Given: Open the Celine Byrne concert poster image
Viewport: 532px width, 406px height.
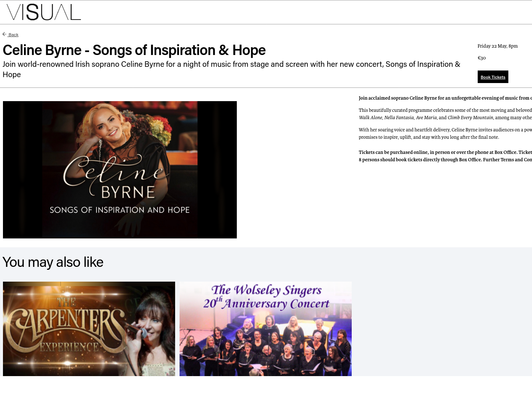Looking at the screenshot, I should (120, 170).
